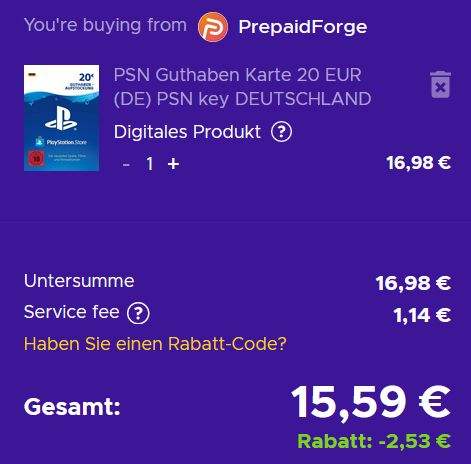Increase quantity with the plus button

173,164
